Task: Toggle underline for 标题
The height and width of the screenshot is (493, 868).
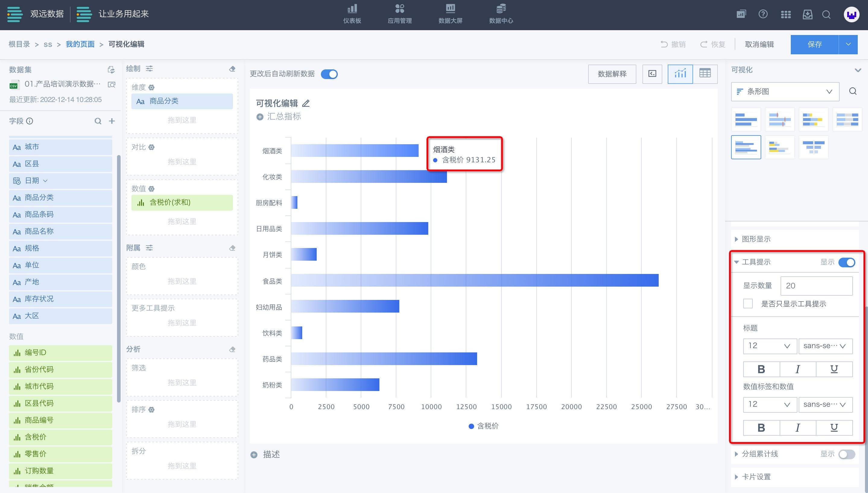Action: (834, 369)
